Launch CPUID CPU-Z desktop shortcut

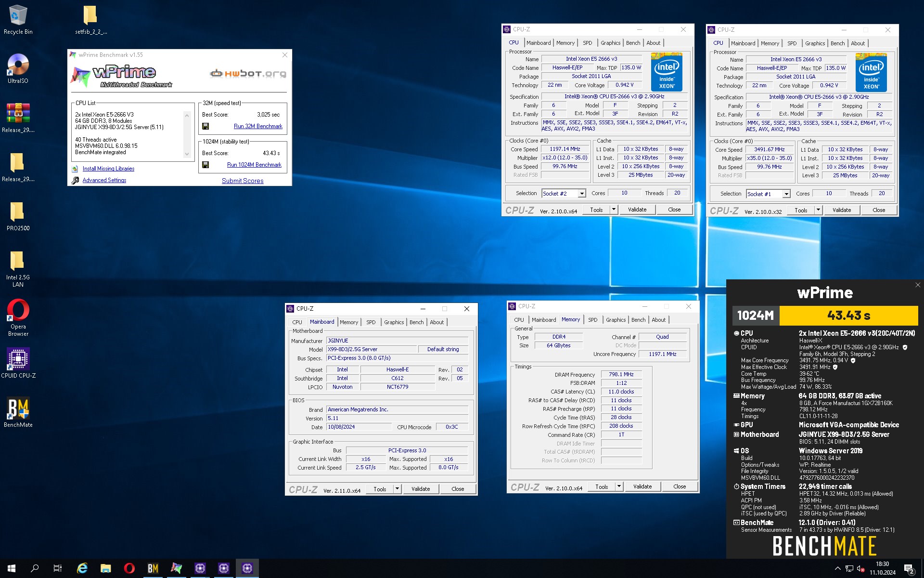pos(18,363)
